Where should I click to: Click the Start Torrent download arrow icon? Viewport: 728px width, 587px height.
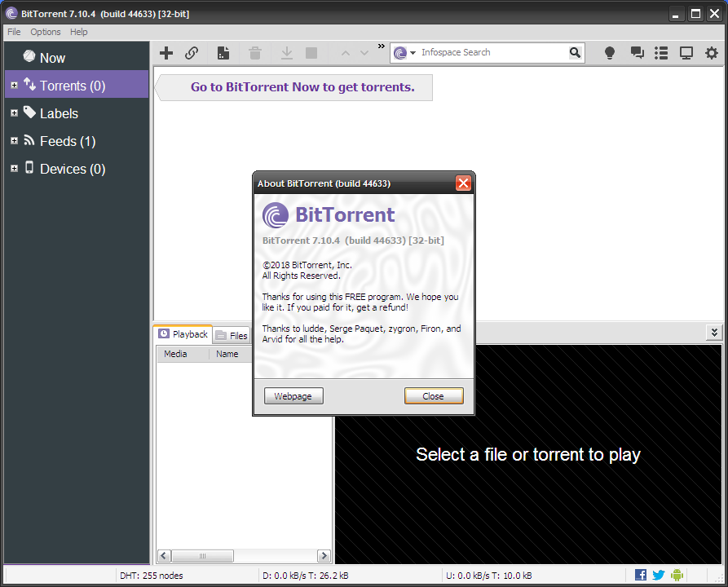tap(286, 53)
